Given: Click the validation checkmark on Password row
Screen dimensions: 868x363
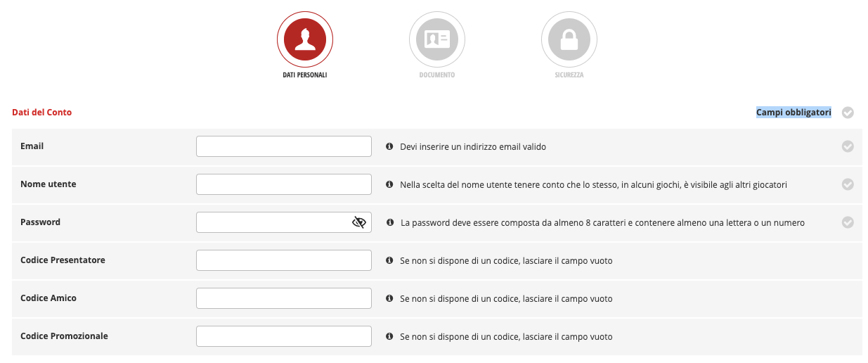Looking at the screenshot, I should click(848, 222).
